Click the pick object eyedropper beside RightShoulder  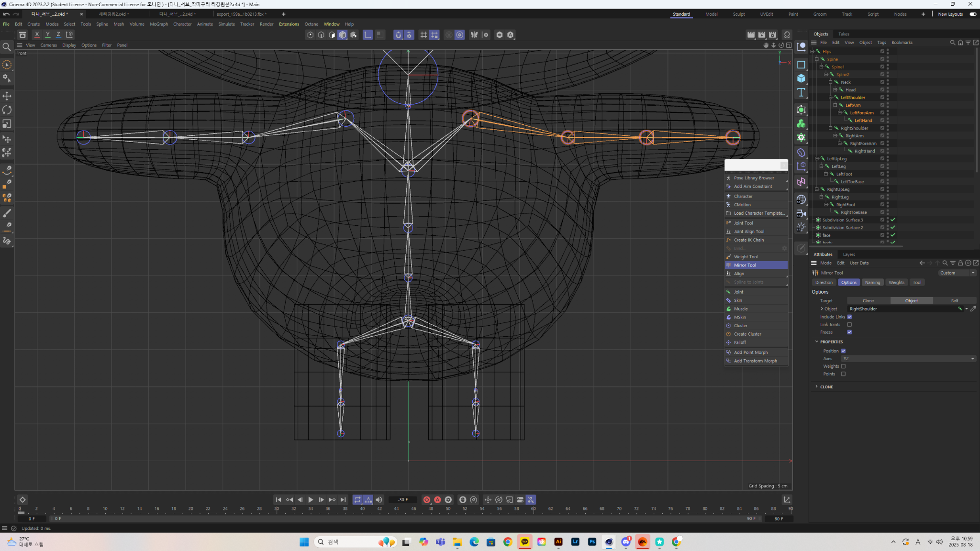pyautogui.click(x=973, y=309)
